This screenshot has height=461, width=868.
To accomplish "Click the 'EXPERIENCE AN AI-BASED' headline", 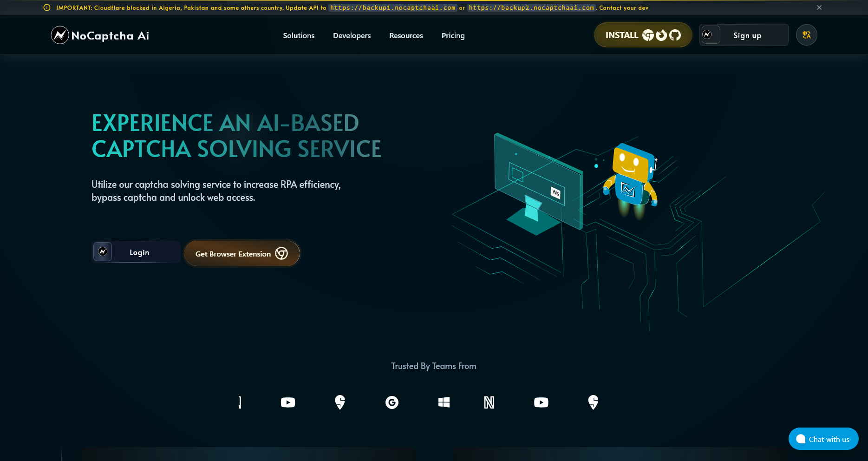I will pyautogui.click(x=225, y=123).
